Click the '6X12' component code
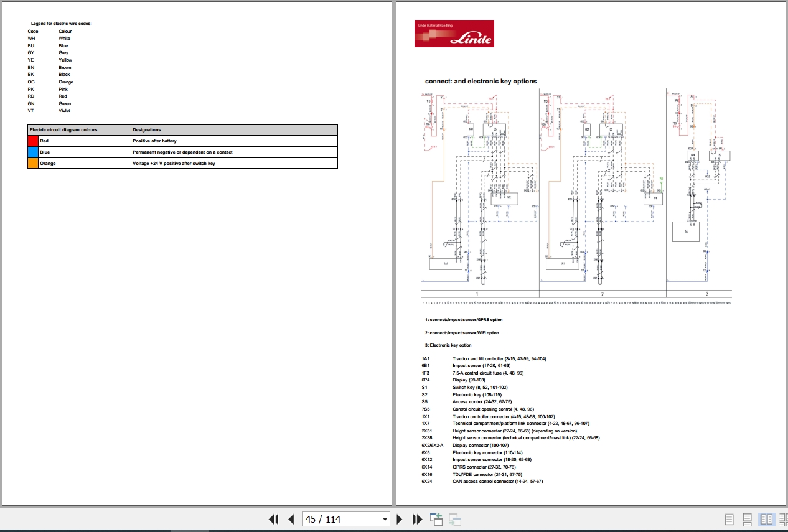 point(426,460)
